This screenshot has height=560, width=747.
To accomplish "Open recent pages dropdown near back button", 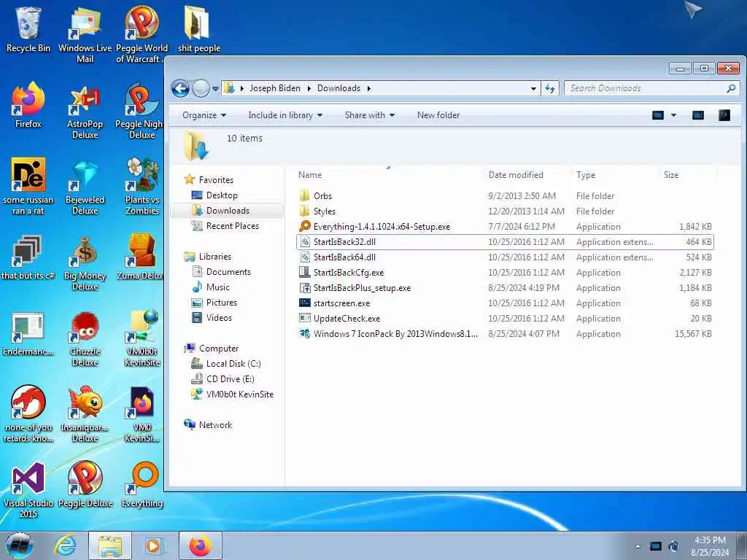I will [216, 88].
